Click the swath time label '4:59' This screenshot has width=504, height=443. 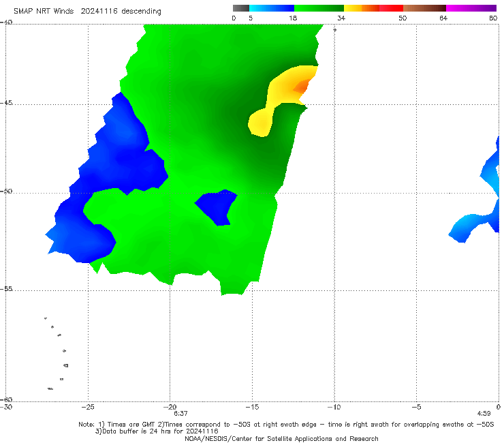click(x=484, y=414)
